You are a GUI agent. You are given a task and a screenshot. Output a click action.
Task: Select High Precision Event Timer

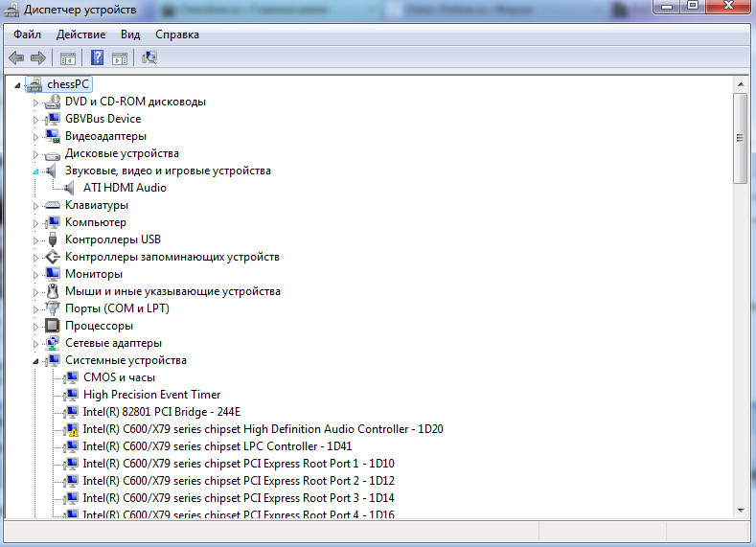(x=152, y=395)
